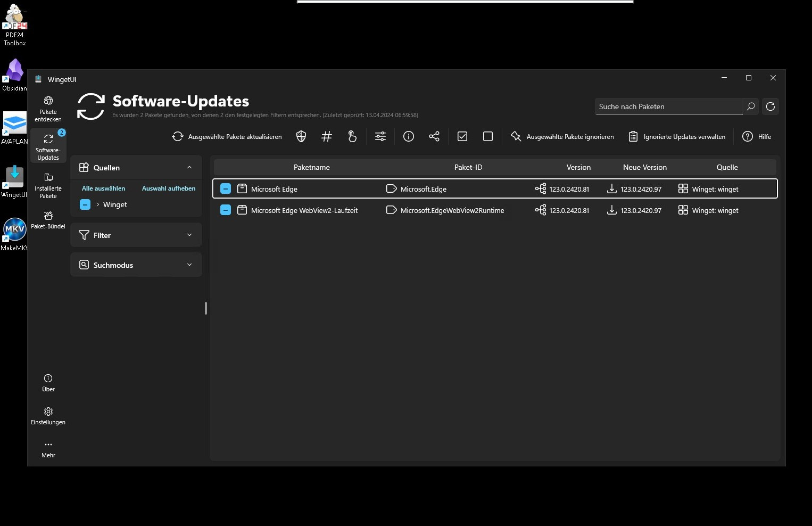Toggle checkbox for Edge WebView2-Laufzeit row
This screenshot has width=812, height=526.
[226, 210]
